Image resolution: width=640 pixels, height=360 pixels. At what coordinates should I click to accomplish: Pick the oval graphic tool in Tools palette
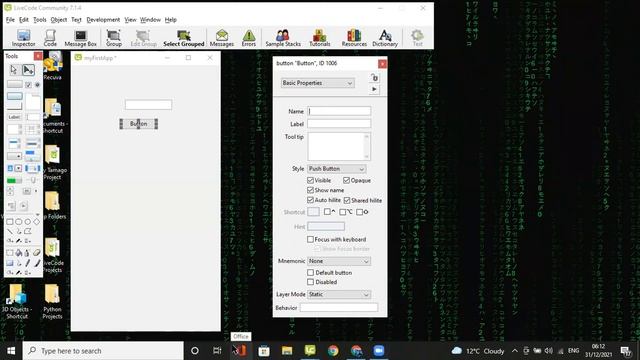pyautogui.click(x=18, y=222)
